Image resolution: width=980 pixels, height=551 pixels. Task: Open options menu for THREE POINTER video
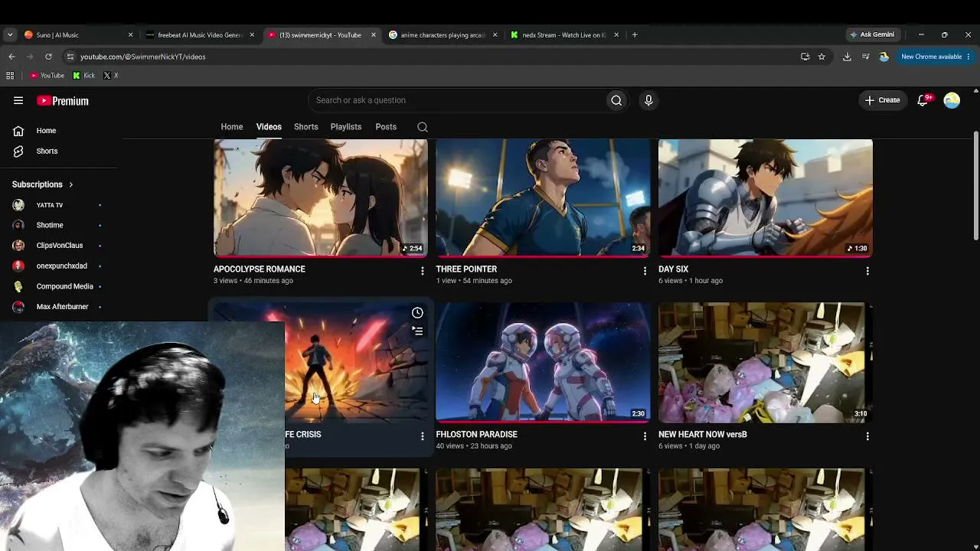(645, 271)
